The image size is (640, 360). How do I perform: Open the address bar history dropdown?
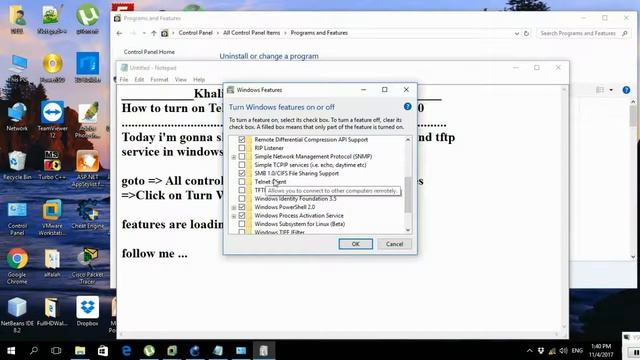click(517, 33)
